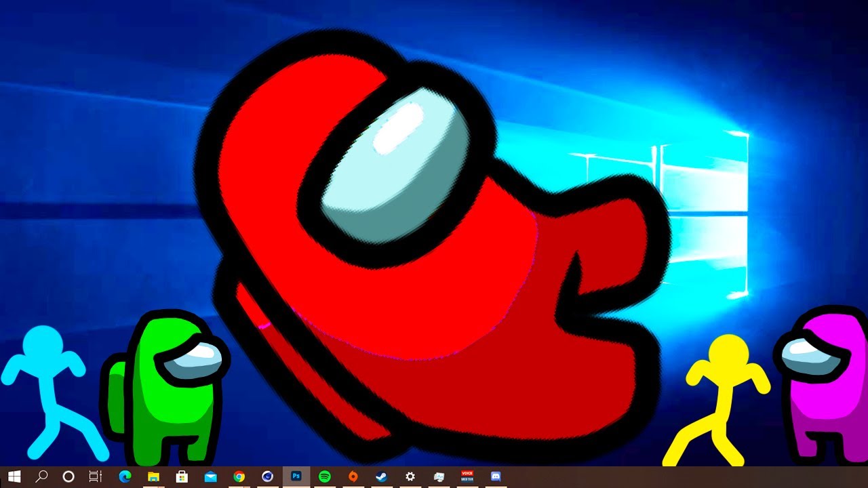Open Cinema 4D from taskbar
Viewport: 868px width, 488px height.
[268, 476]
